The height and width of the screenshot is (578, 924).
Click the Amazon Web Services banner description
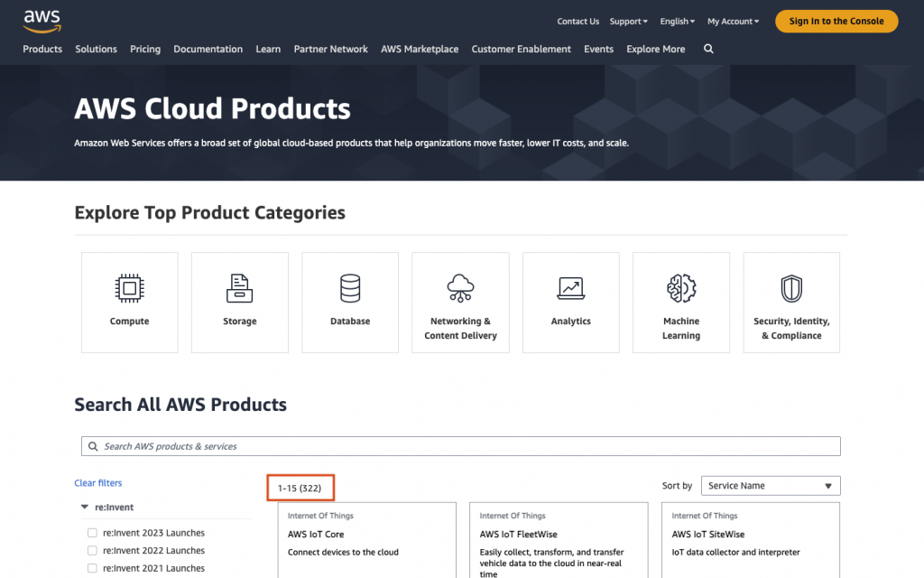tap(351, 143)
